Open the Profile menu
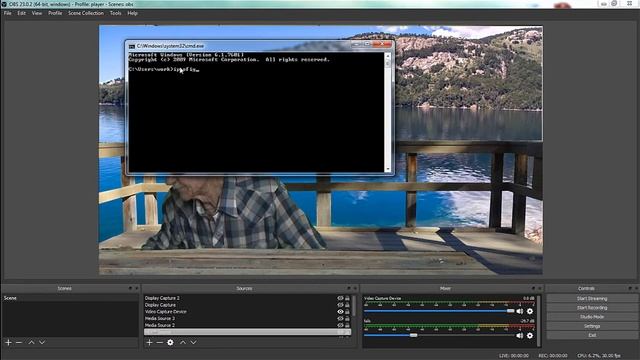Viewport: 640px width, 360px height. pyautogui.click(x=55, y=13)
